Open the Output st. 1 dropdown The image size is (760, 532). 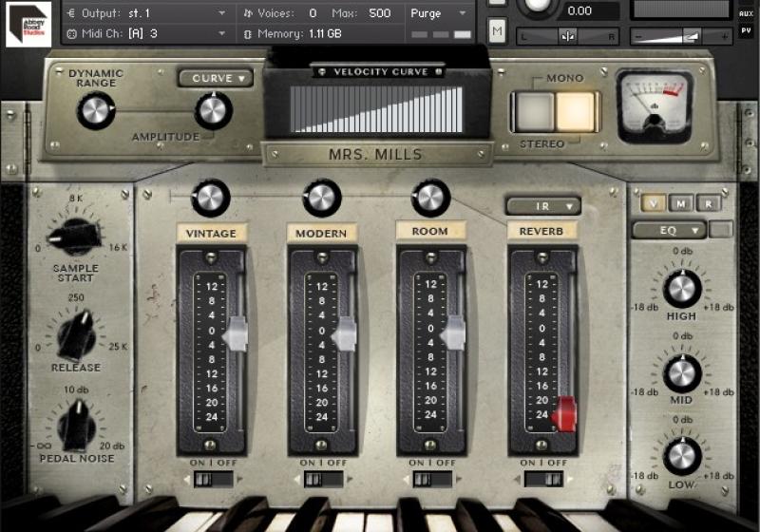coord(146,13)
